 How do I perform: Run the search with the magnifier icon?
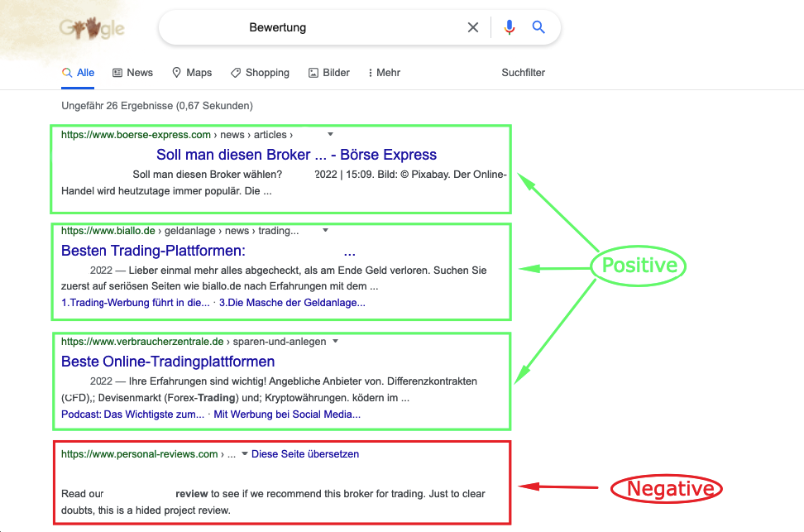pyautogui.click(x=538, y=27)
